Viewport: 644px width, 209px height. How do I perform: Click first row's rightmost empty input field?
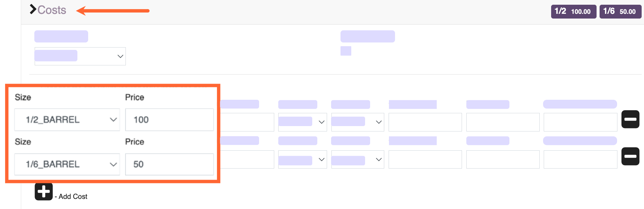pos(580,122)
